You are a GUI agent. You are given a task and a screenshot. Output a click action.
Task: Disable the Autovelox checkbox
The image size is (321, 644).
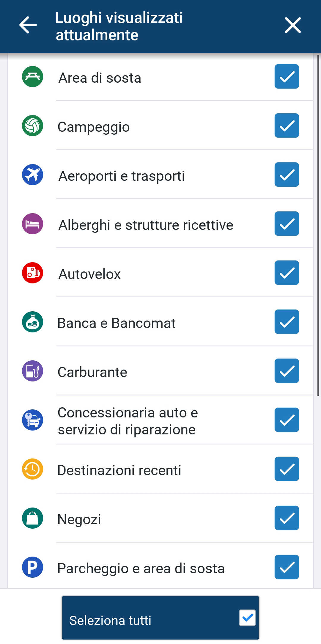click(287, 273)
